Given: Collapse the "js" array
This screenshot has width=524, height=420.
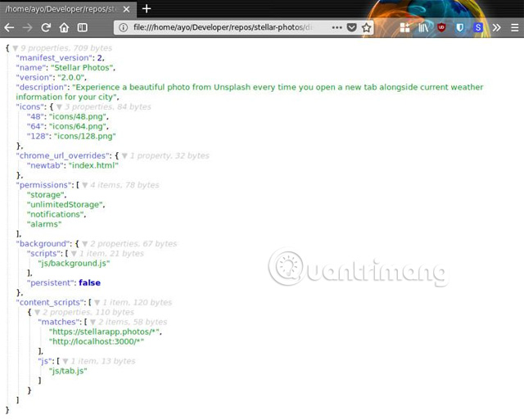Looking at the screenshot, I should [x=65, y=362].
